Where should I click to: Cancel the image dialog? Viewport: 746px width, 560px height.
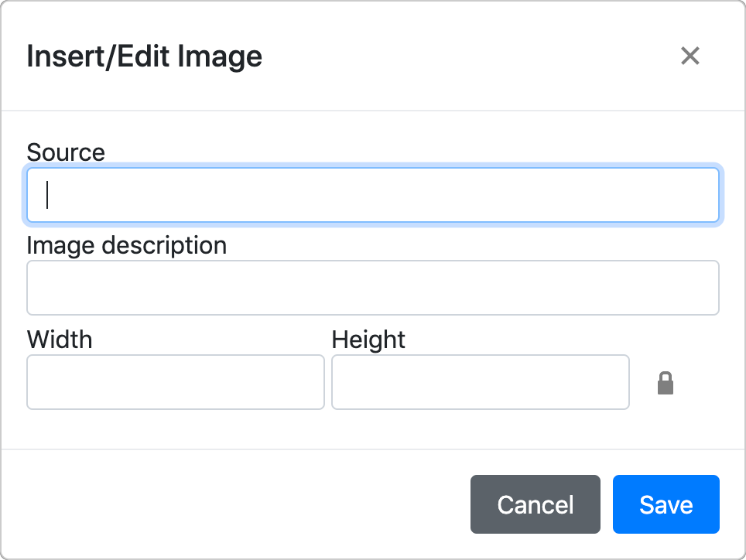tap(536, 504)
